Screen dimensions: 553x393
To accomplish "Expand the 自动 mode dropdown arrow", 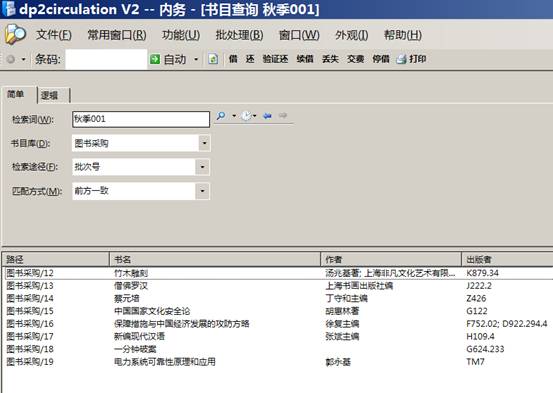I will point(196,59).
